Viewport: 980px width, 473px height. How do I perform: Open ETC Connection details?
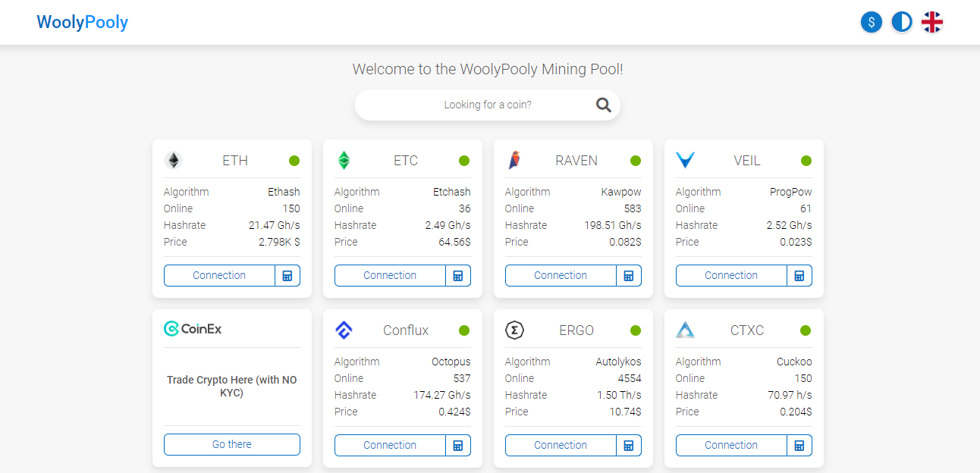click(x=390, y=275)
